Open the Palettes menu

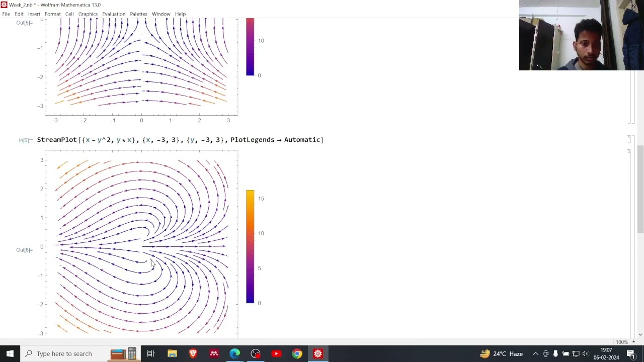[138, 14]
